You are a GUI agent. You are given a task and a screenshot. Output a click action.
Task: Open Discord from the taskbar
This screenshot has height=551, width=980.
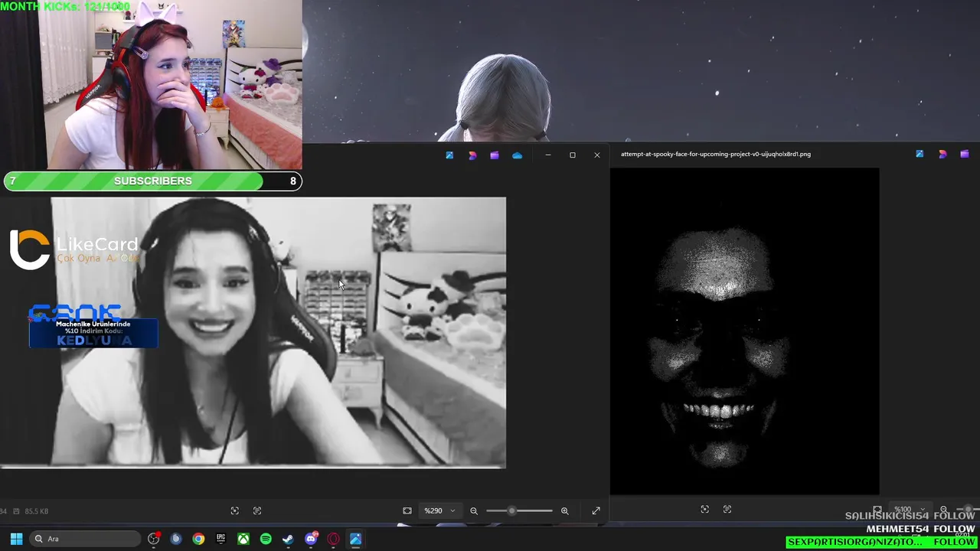[311, 539]
